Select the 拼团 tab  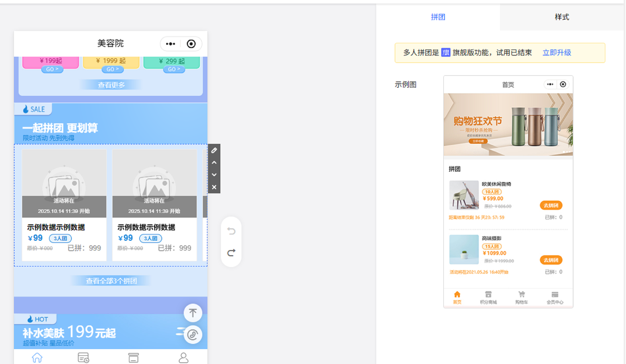tap(438, 17)
